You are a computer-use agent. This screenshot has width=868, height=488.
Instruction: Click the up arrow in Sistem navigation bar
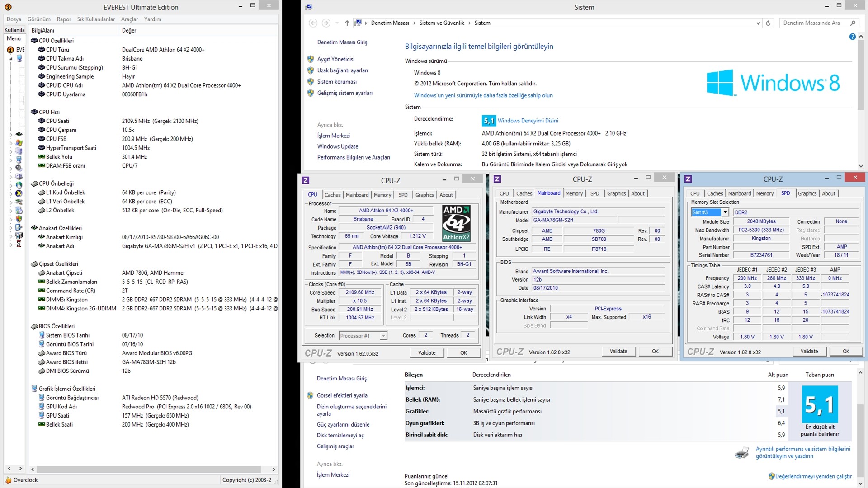(x=347, y=23)
